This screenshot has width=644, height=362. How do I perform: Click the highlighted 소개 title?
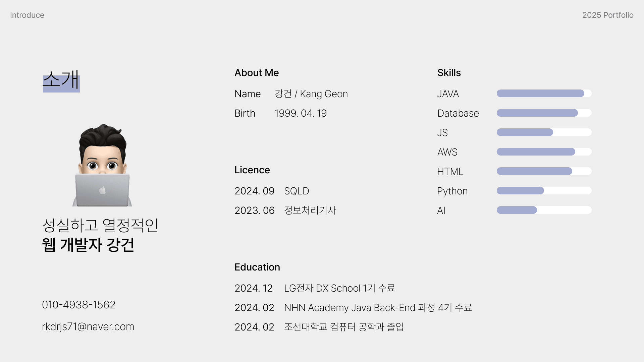pyautogui.click(x=61, y=80)
